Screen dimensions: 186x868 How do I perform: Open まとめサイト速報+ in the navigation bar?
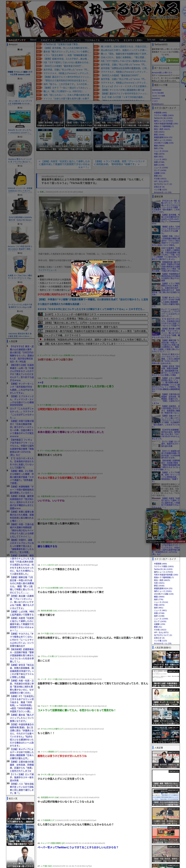click(x=133, y=40)
